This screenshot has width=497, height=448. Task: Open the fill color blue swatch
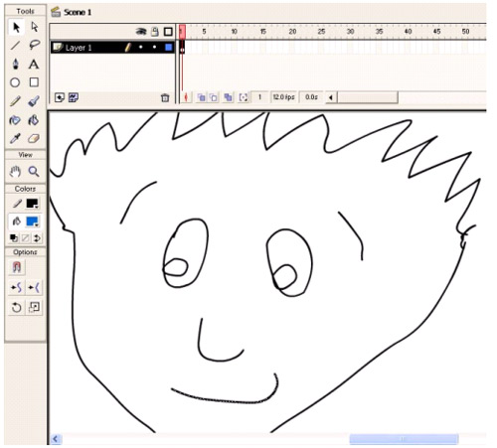(33, 222)
